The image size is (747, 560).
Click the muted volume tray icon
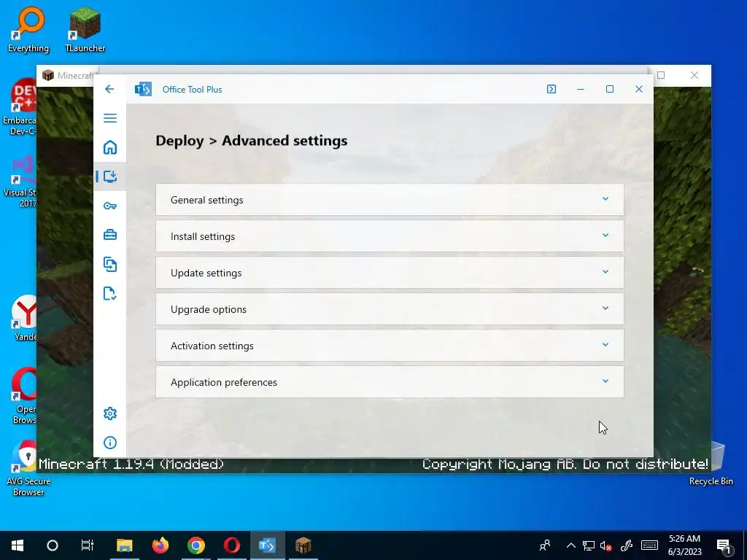[x=605, y=545]
